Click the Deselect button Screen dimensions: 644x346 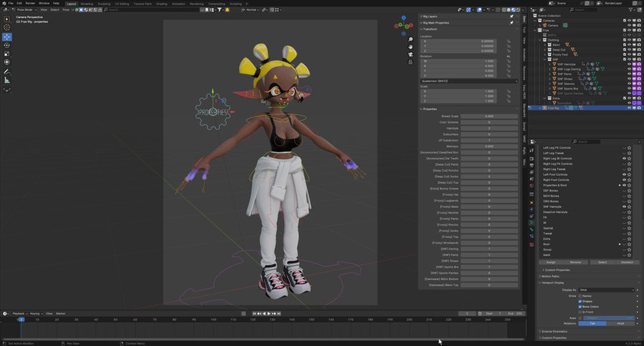[627, 262]
